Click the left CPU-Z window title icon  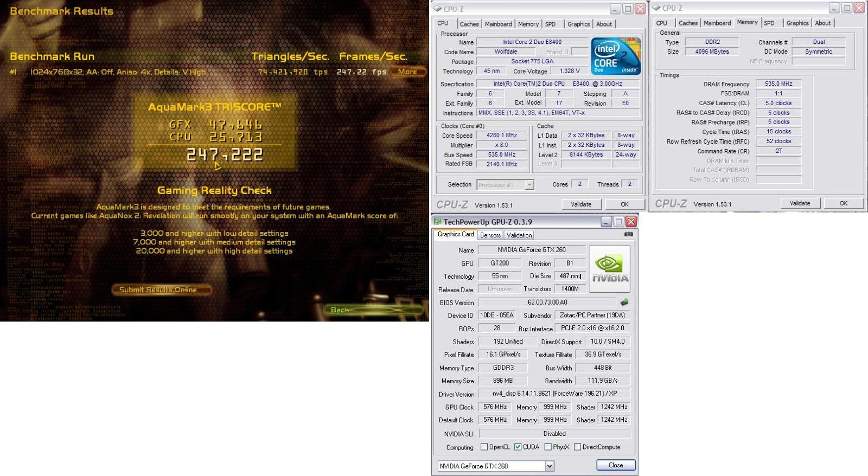pyautogui.click(x=437, y=9)
